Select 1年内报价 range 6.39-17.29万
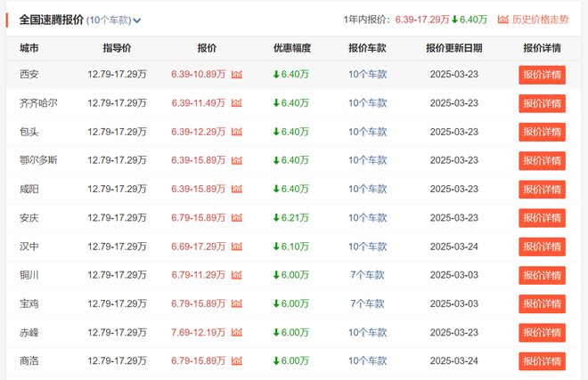Screen dimensions: 588x380 422,20
